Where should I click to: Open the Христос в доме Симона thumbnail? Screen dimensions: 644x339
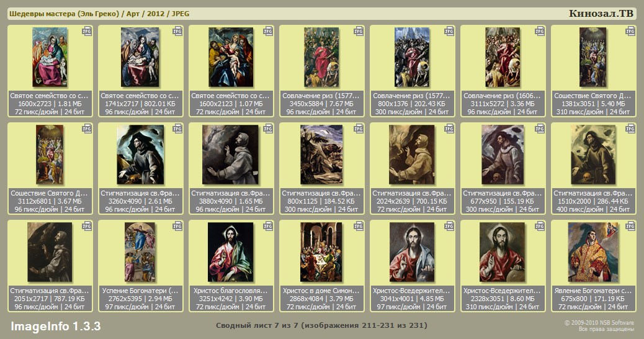321,251
